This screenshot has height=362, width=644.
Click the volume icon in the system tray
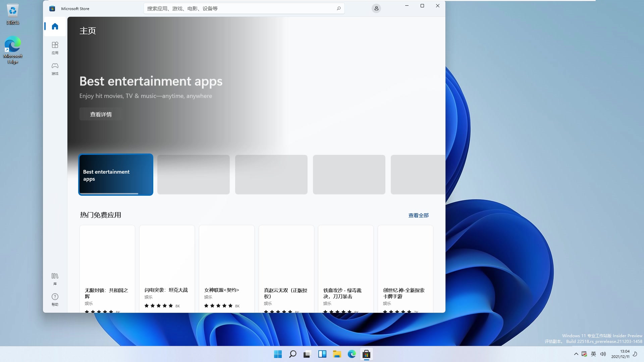603,354
